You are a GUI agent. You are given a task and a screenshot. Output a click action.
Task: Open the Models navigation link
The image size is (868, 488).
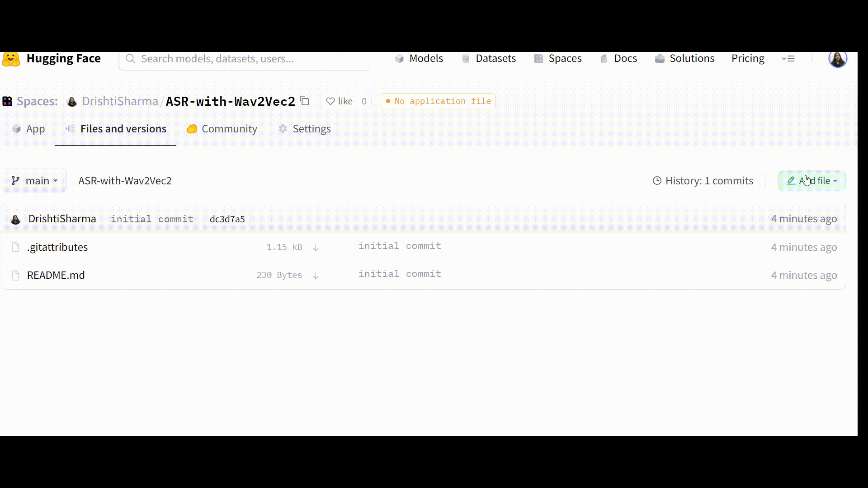click(419, 58)
